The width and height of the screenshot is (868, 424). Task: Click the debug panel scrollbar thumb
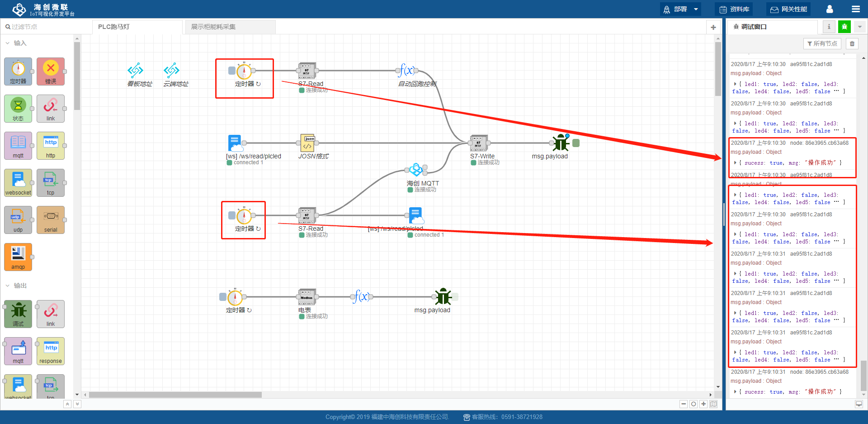coord(863,376)
